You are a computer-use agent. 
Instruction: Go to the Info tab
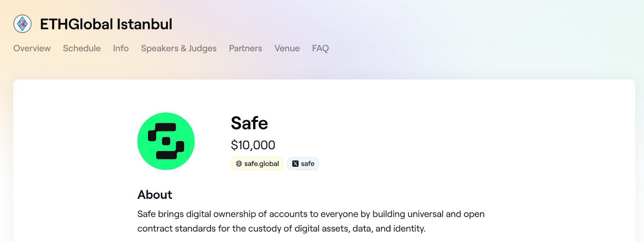121,48
